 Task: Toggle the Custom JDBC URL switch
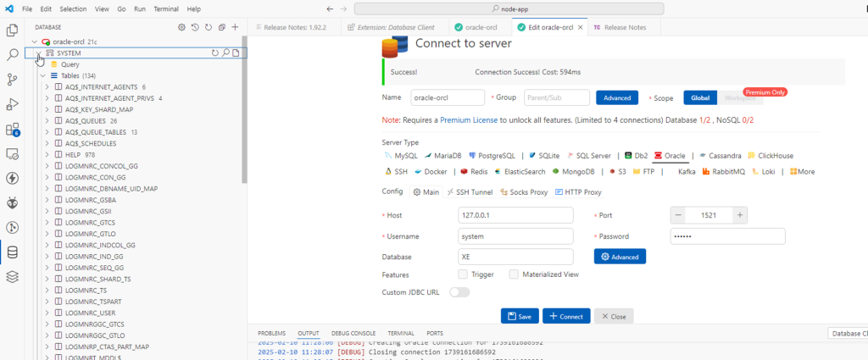coord(459,292)
